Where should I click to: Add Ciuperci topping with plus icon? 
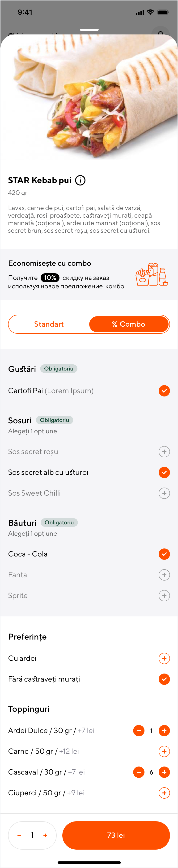pos(164,793)
